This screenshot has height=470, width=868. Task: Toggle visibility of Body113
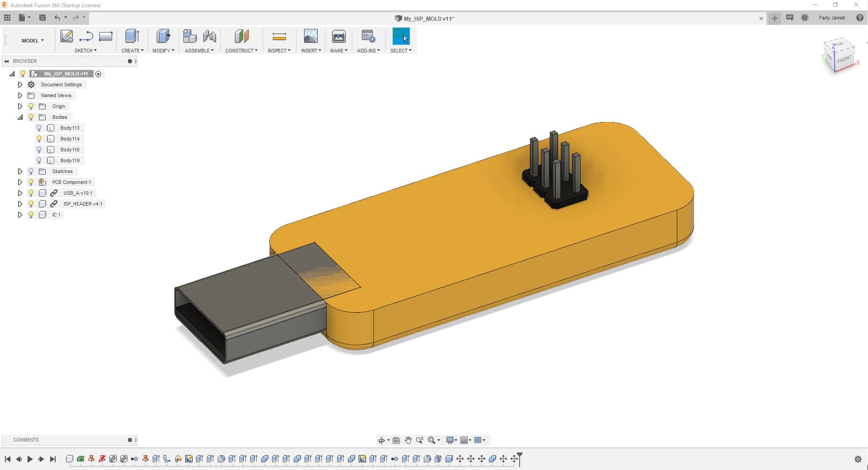[x=39, y=128]
